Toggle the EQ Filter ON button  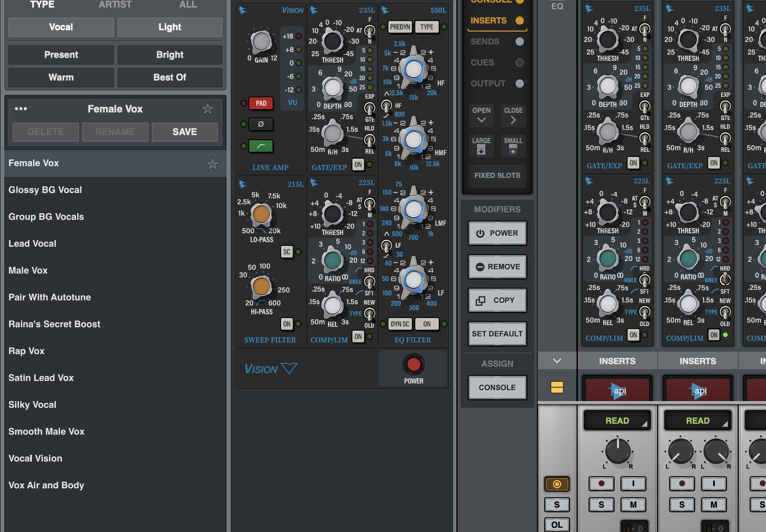[x=427, y=324]
